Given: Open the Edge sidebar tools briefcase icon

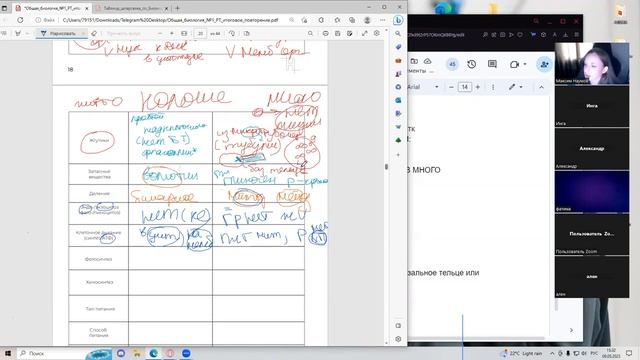Looking at the screenshot, I should (x=398, y=60).
